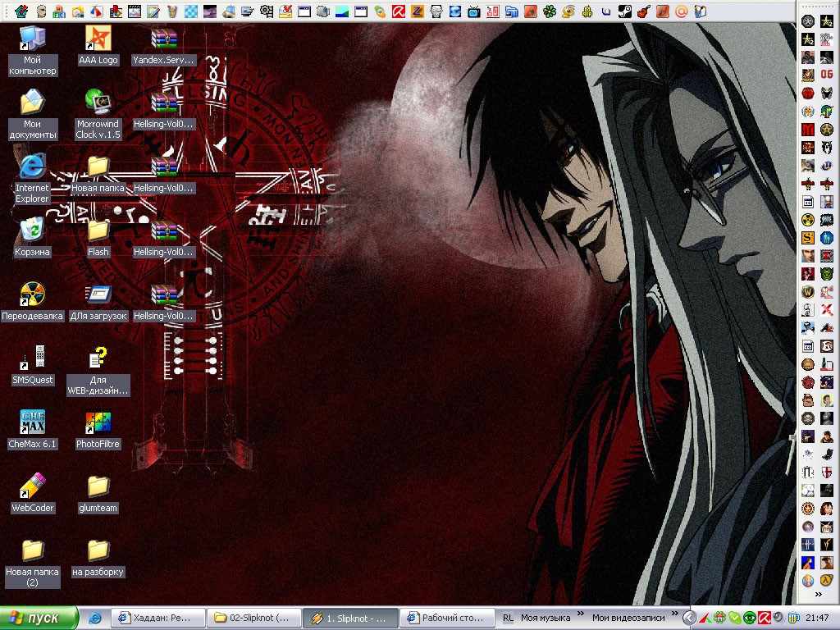Click the ICQ flower tray icon
Image resolution: width=840 pixels, height=630 pixels.
coord(720,619)
